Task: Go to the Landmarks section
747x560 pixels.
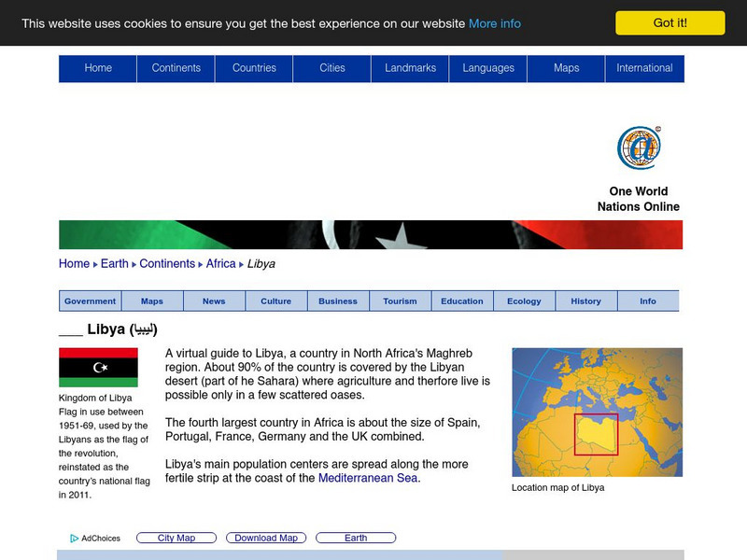Action: pos(410,67)
